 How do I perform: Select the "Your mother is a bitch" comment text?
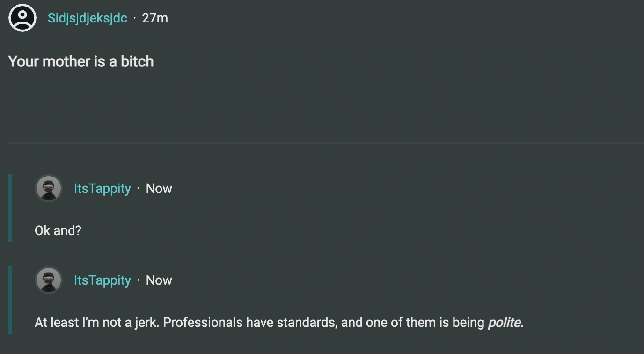81,61
